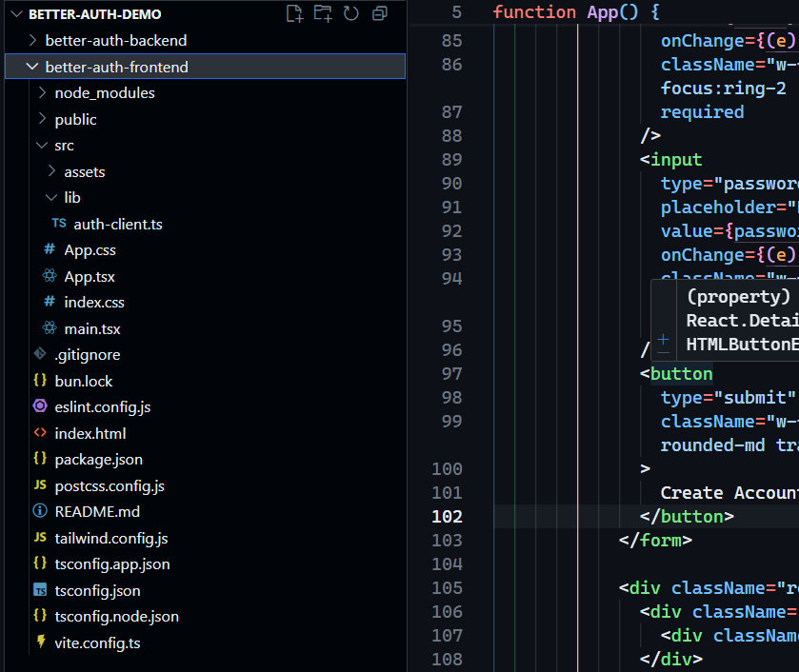Screen dimensions: 799x672
Task: Collapse all folders in the Explorer
Action: [x=380, y=13]
